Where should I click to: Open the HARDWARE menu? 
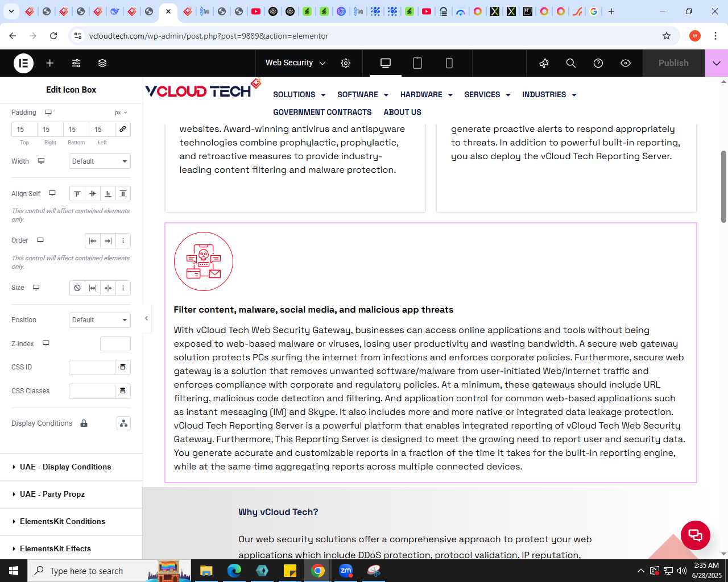click(427, 95)
